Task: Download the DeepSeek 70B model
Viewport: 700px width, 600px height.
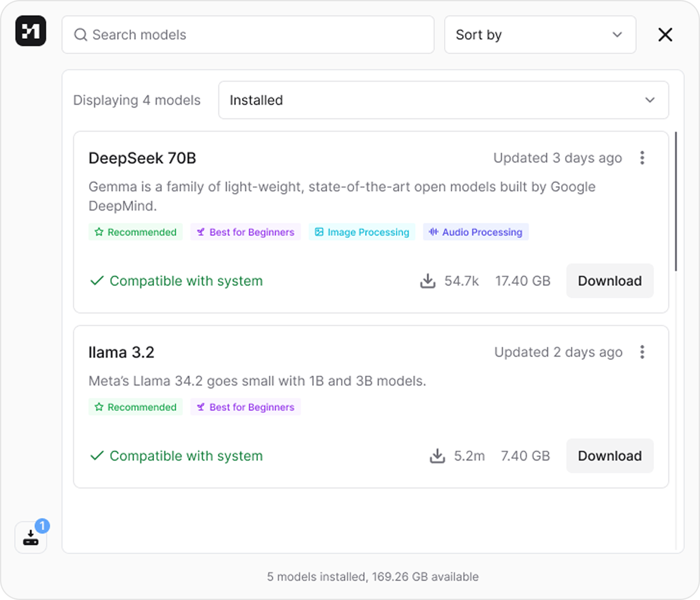Action: [x=610, y=281]
